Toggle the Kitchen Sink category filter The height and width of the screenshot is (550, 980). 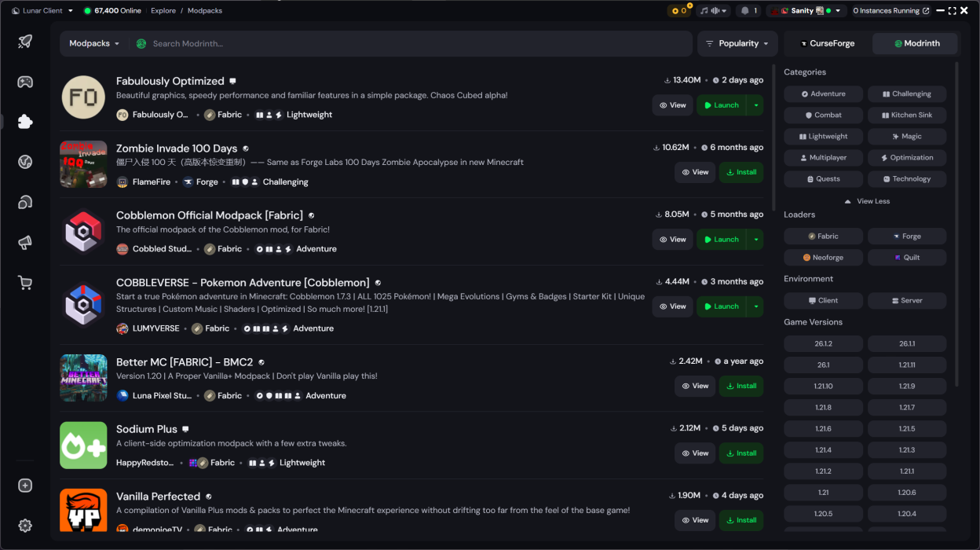click(x=907, y=115)
